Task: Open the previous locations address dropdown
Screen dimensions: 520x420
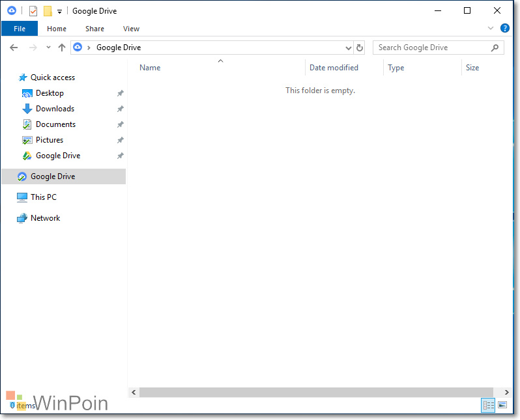Action: pos(348,48)
